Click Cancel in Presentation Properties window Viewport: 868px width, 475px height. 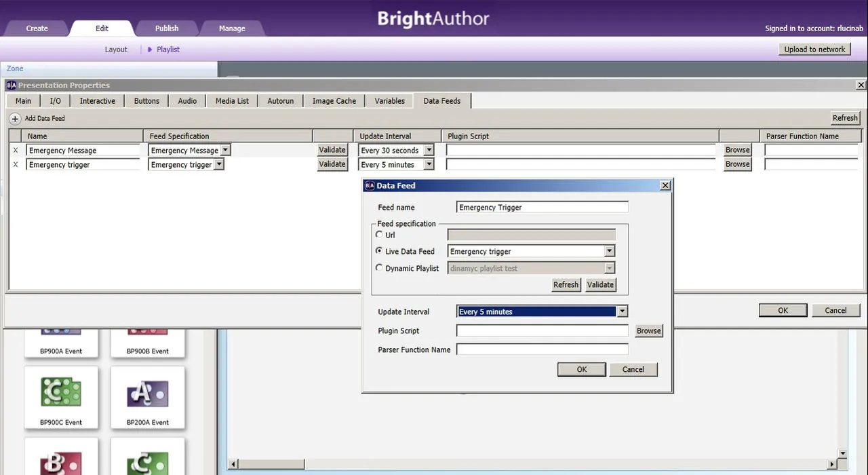(x=835, y=311)
